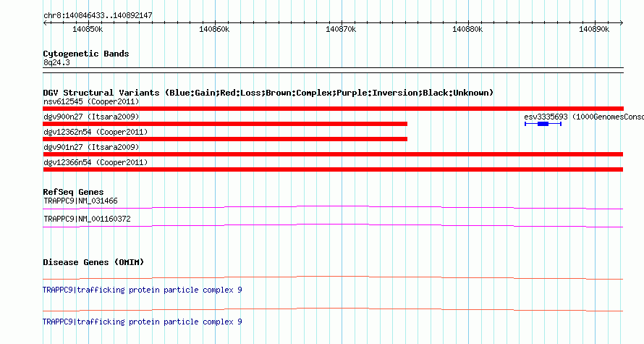
Task: Open first TRAPPC9 trafficking protein OMIM link
Action: point(142,290)
